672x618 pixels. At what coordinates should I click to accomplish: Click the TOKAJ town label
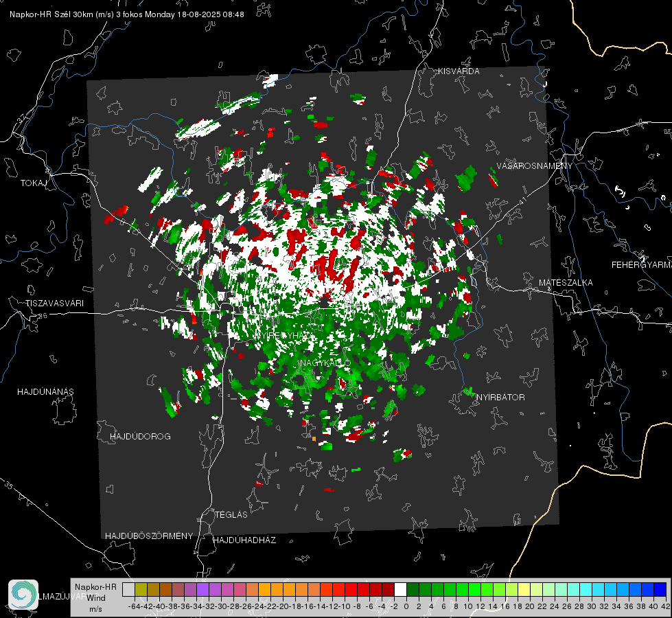[34, 183]
